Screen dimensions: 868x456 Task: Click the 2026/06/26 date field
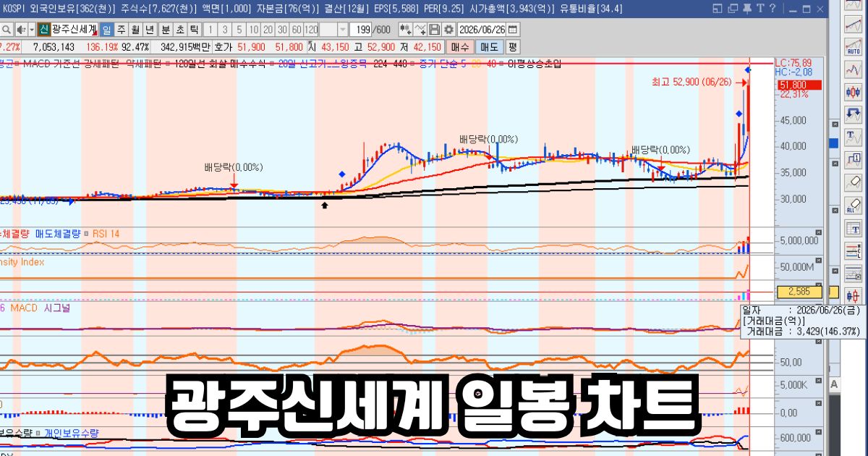pyautogui.click(x=482, y=29)
